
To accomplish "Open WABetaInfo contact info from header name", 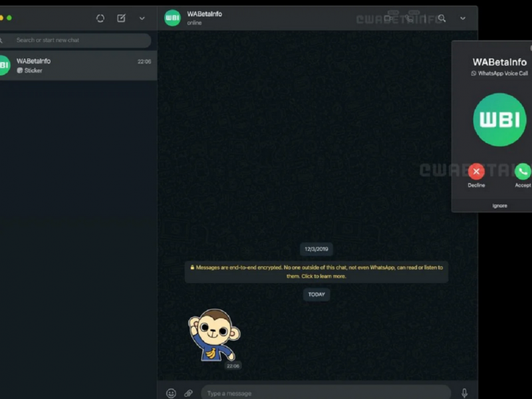I will point(205,14).
